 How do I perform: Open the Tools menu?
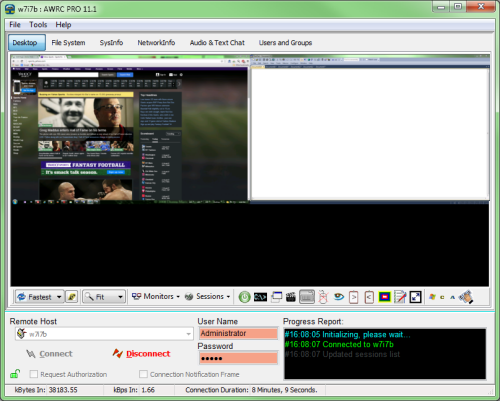click(x=38, y=25)
